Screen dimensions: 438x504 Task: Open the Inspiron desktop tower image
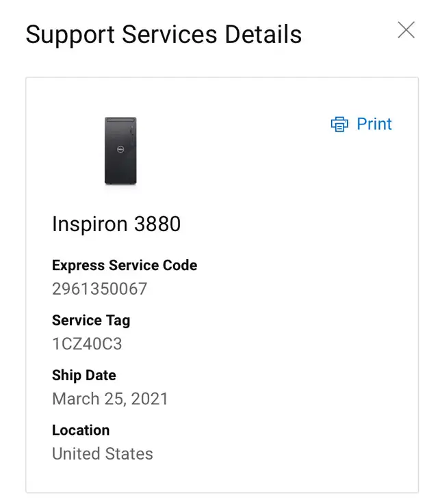point(120,150)
